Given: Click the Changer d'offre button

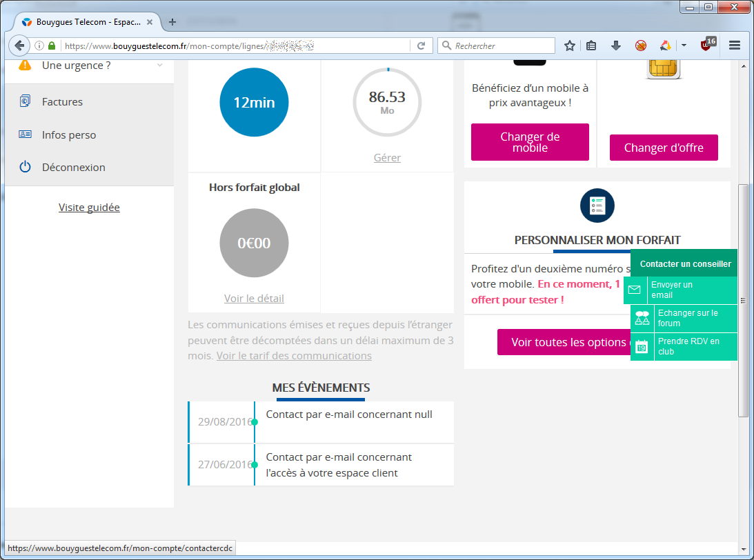Looking at the screenshot, I should [664, 148].
